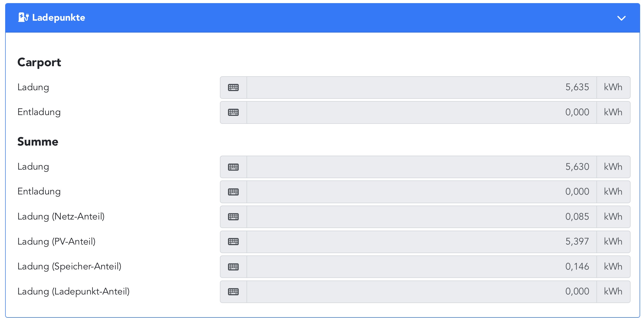Screen dimensions: 644x318
Task: Click keyboard icon for Ladung (Speicher-Anteil)
Action: (x=233, y=267)
